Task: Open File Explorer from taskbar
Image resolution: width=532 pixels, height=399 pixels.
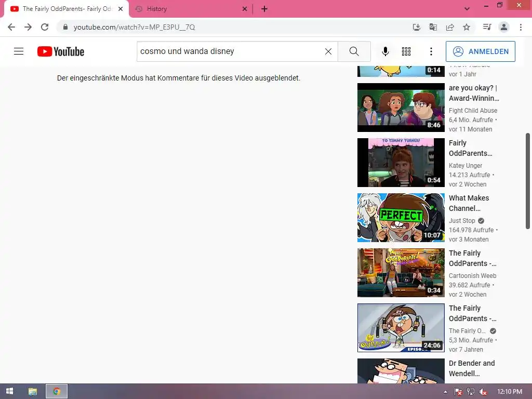Action: (33, 391)
